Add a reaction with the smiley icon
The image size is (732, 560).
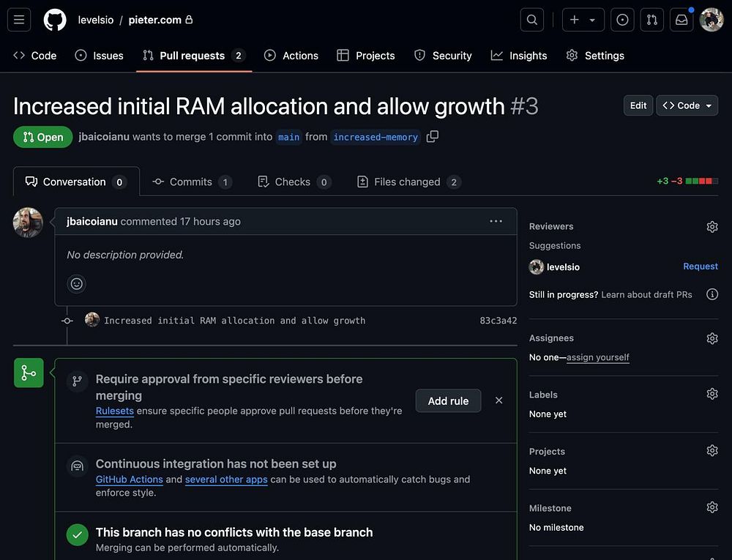tap(77, 284)
